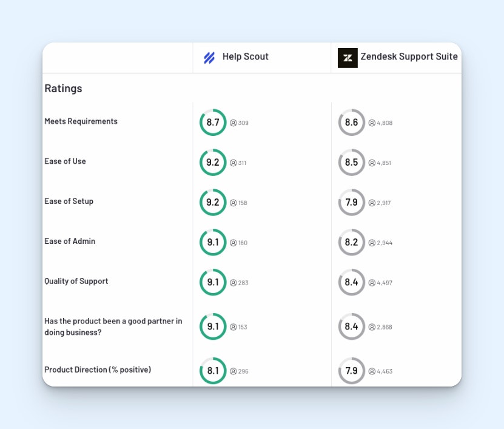Click the reviewer icon beside the 153 count

234,327
